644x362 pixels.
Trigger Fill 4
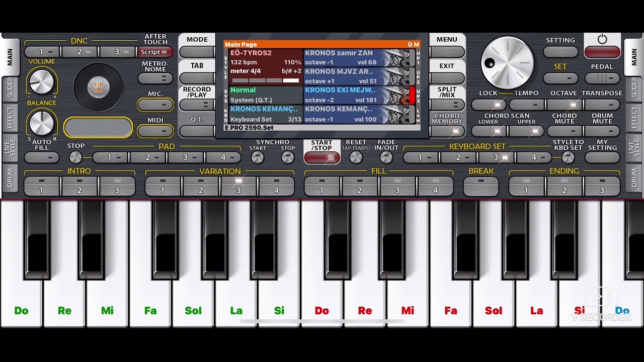[435, 186]
